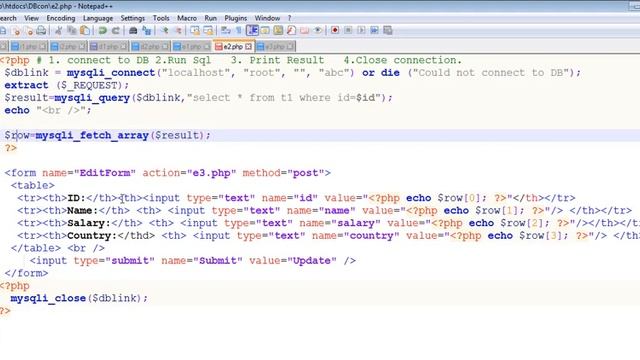Copy selection using the Copy toolbar icon
640x360 pixels.
pos(71,31)
